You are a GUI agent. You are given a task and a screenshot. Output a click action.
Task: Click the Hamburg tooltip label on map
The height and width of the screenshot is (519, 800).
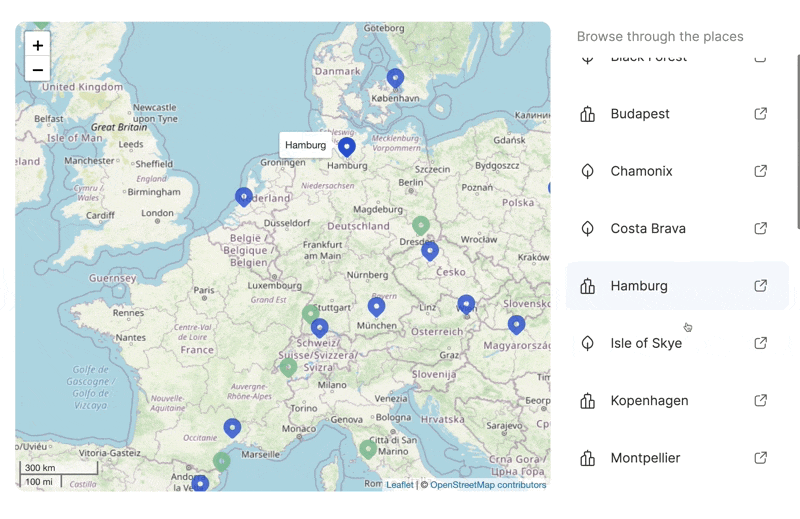click(x=306, y=145)
